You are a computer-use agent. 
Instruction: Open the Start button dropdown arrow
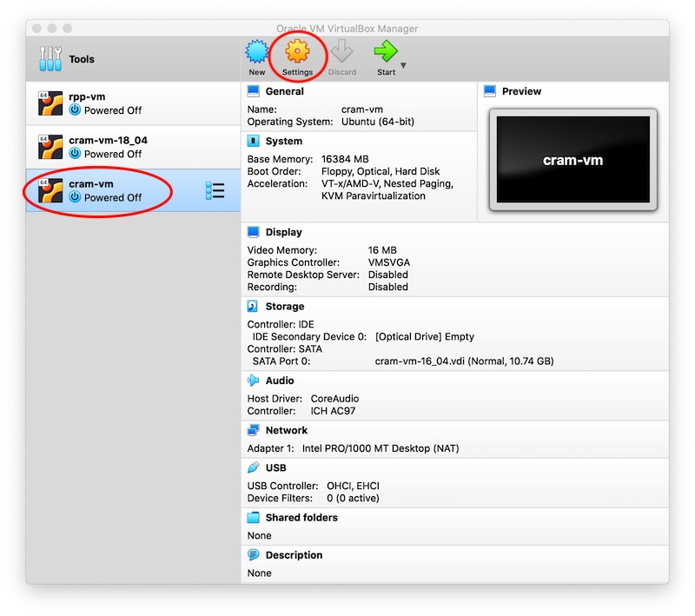point(403,66)
